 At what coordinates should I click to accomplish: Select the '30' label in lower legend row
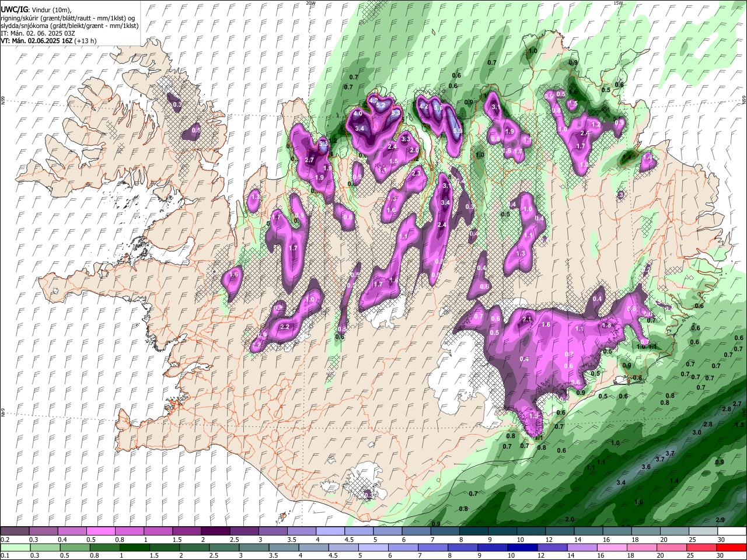(x=721, y=556)
